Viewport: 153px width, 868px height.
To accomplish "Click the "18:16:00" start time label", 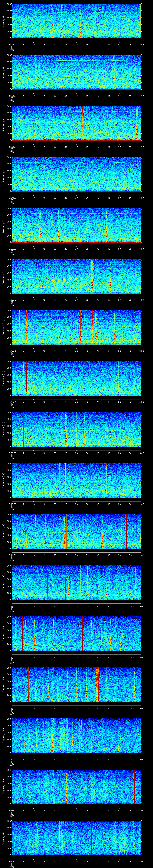I will (12, 810).
